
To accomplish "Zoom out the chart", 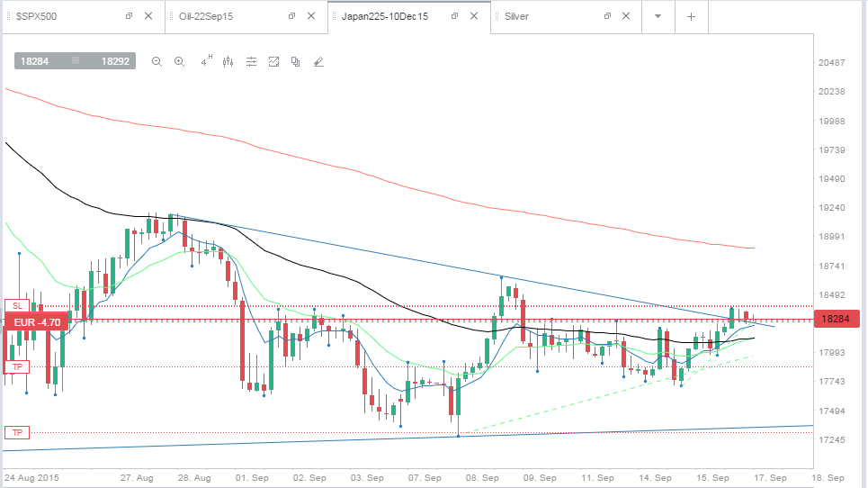I will pyautogui.click(x=157, y=62).
